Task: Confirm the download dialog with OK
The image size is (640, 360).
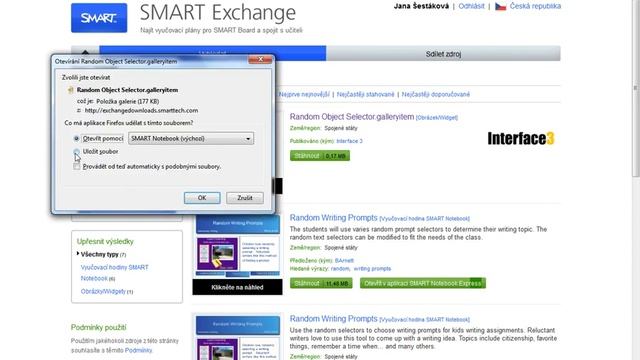Action: 202,198
